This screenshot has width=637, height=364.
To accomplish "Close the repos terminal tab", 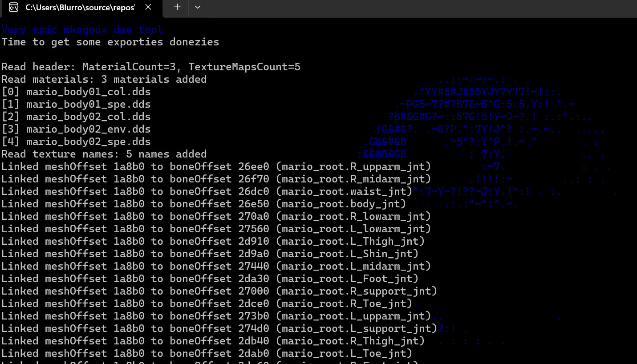I will [148, 7].
